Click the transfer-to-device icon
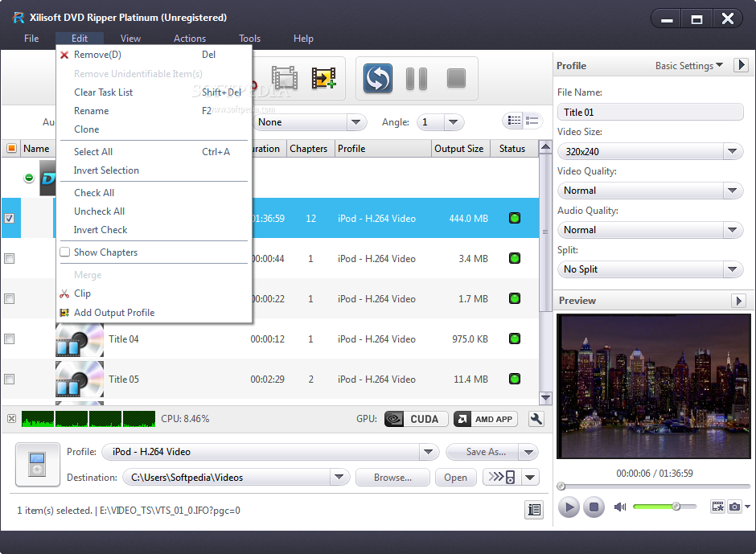Viewport: 756px width, 554px height. point(501,478)
